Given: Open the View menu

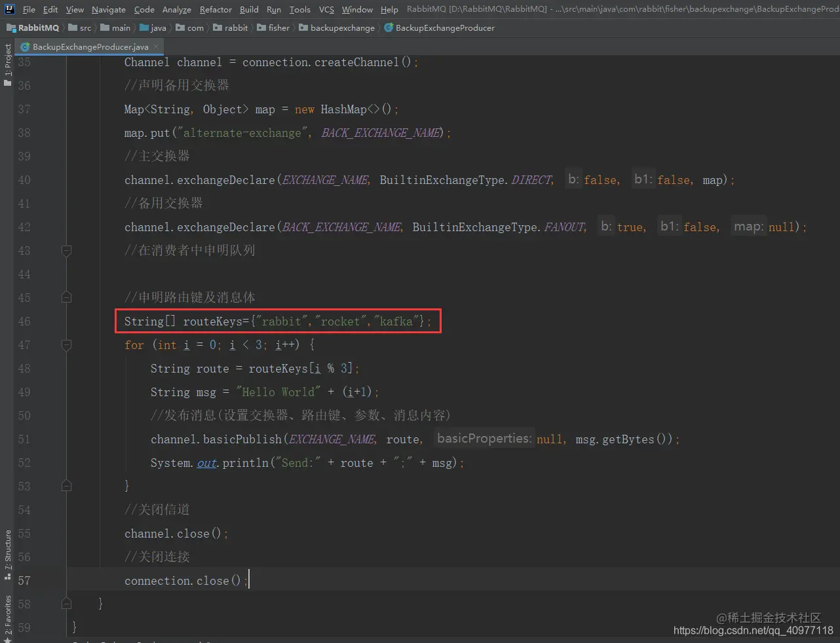Looking at the screenshot, I should 75,9.
